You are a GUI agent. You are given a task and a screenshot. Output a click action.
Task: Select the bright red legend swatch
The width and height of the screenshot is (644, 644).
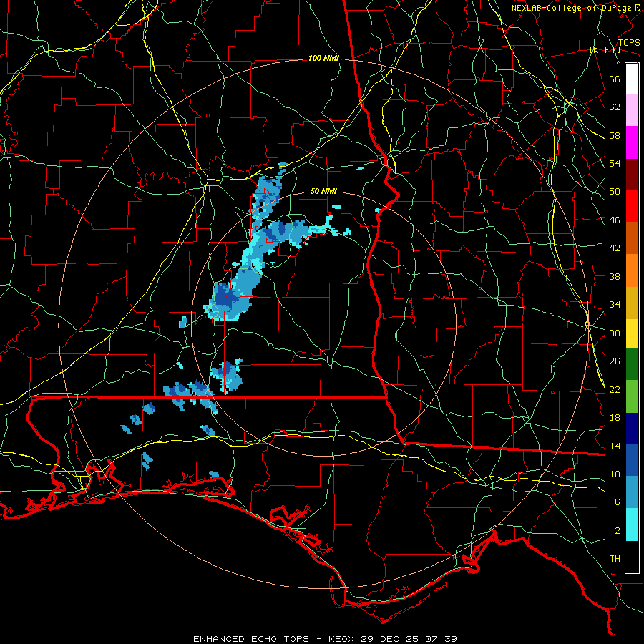click(632, 206)
